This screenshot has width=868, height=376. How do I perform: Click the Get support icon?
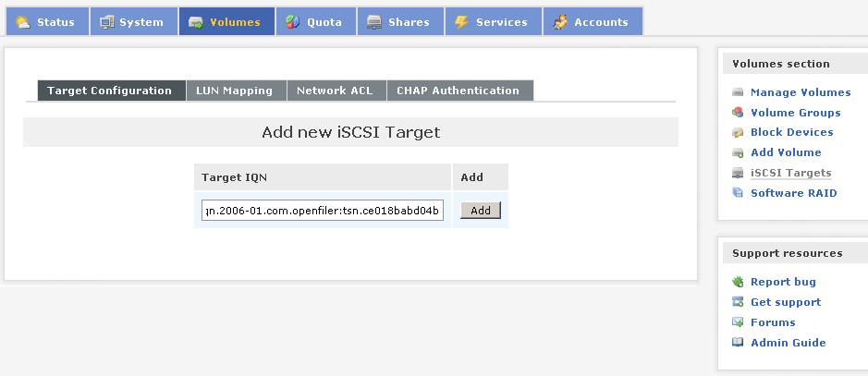pos(738,302)
